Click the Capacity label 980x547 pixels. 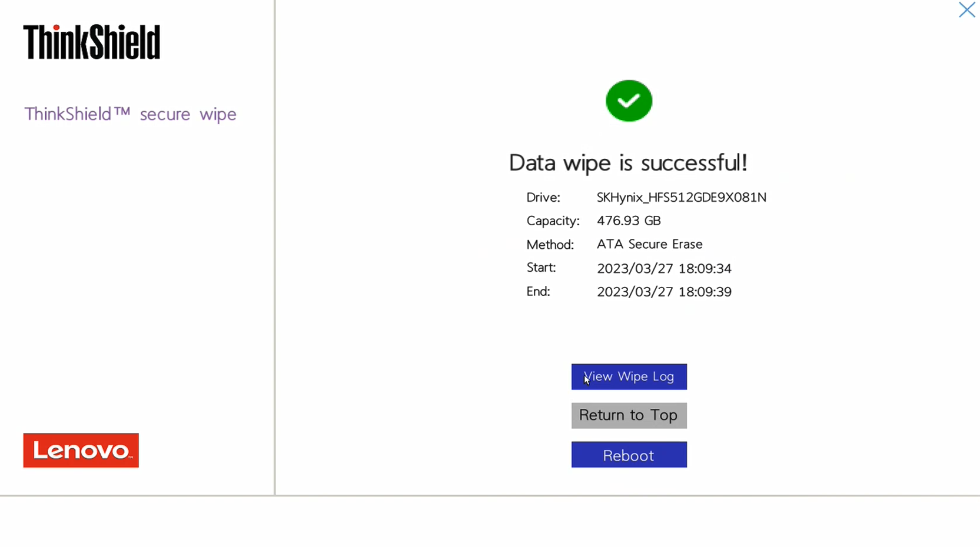[x=553, y=221]
